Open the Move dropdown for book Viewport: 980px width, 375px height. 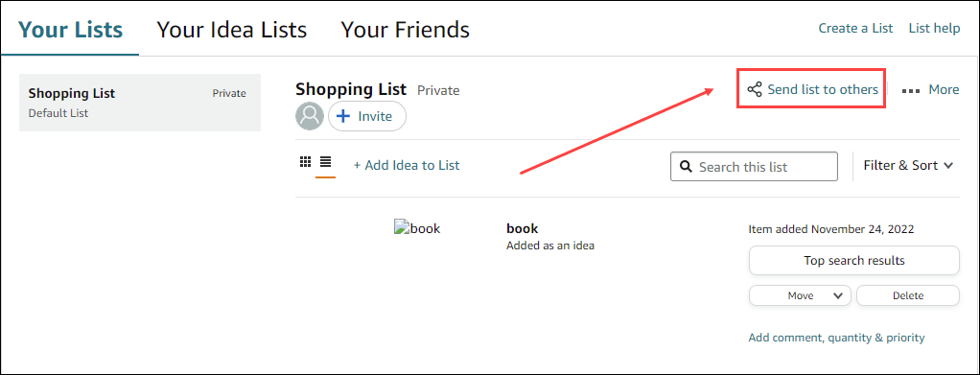(x=800, y=295)
